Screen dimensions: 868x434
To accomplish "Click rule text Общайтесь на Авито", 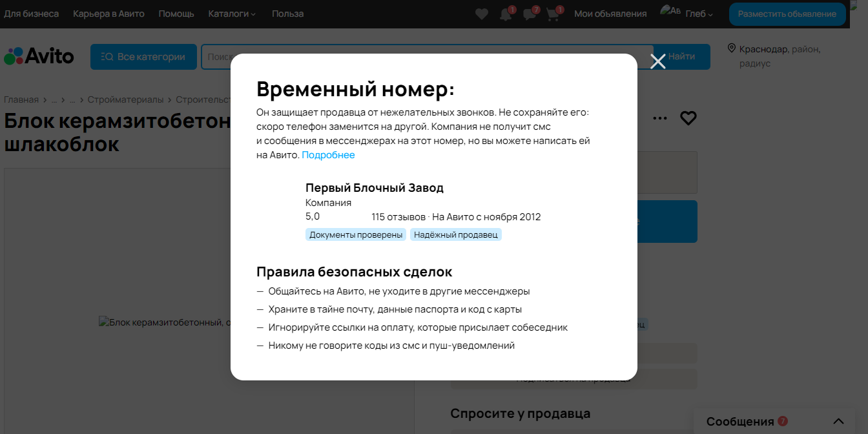I will [399, 291].
